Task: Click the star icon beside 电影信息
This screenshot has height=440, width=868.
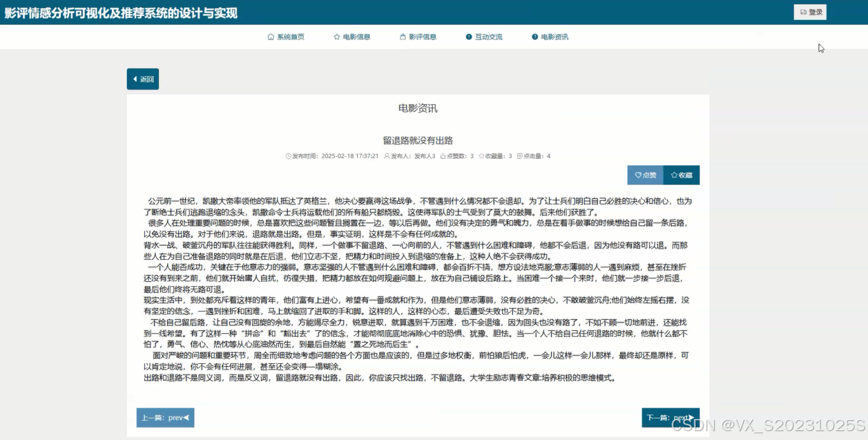Action: 336,37
